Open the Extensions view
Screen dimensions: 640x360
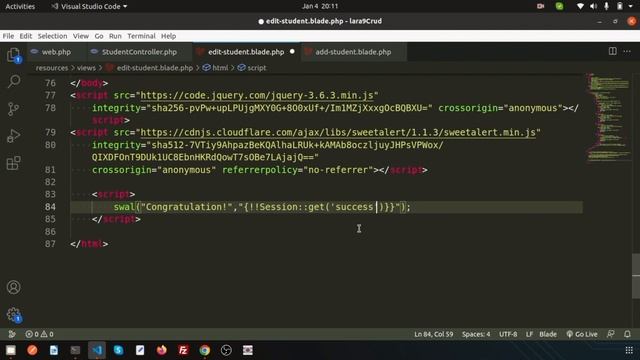(13, 163)
